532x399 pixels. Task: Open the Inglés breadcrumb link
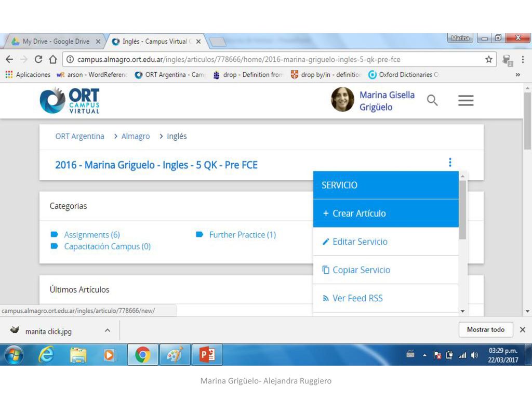point(177,136)
